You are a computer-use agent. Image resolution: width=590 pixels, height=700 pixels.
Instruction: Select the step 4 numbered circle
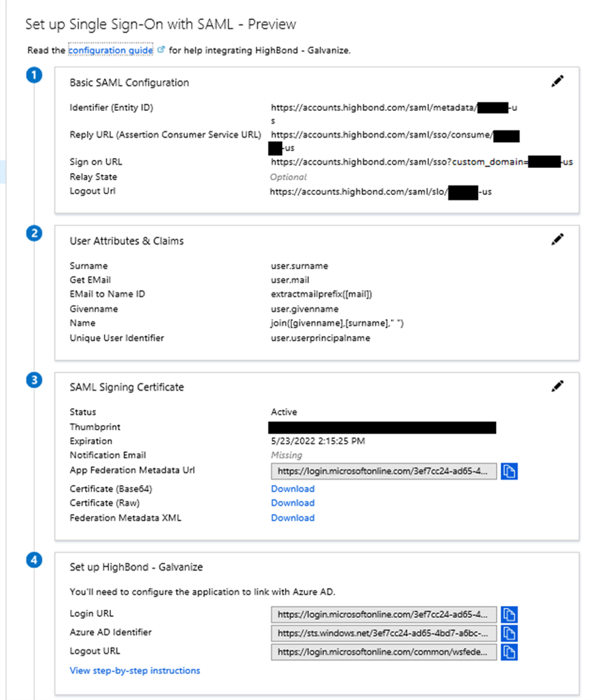34,560
